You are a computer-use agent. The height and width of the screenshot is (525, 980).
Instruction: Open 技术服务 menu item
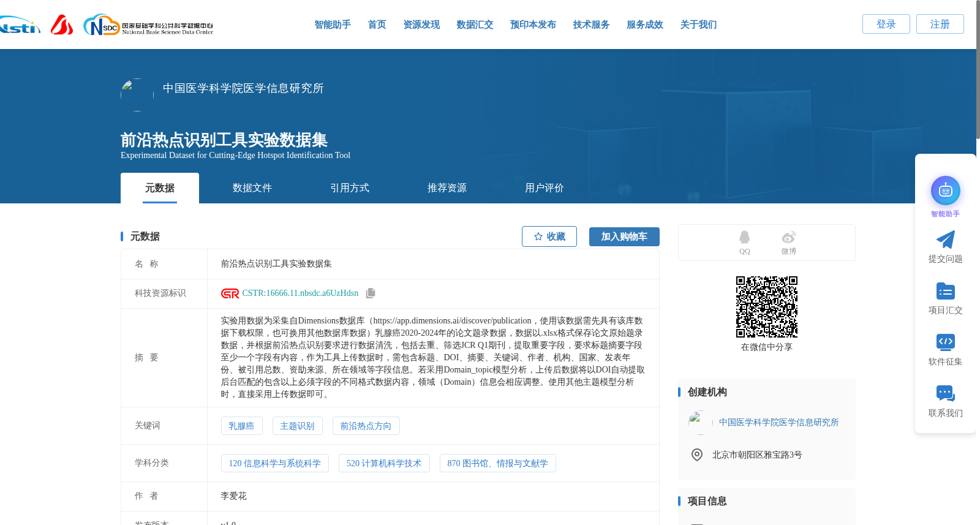pos(591,25)
